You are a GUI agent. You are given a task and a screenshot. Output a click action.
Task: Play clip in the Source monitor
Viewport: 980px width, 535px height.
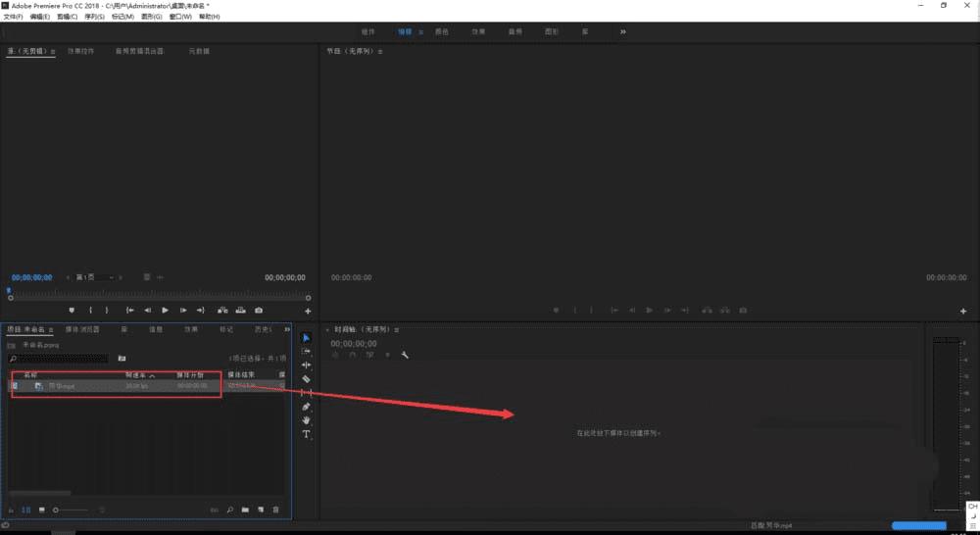tap(165, 310)
